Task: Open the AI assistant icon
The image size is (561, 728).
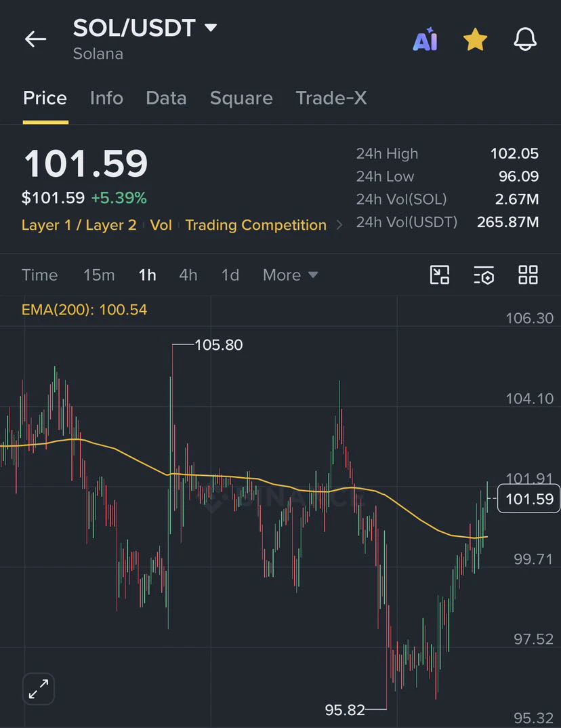Action: [x=425, y=39]
